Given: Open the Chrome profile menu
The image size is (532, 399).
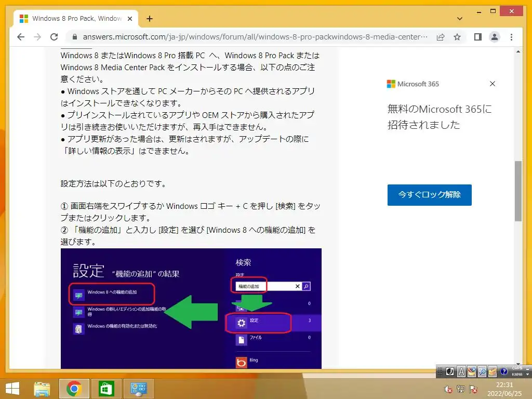Looking at the screenshot, I should [x=495, y=37].
